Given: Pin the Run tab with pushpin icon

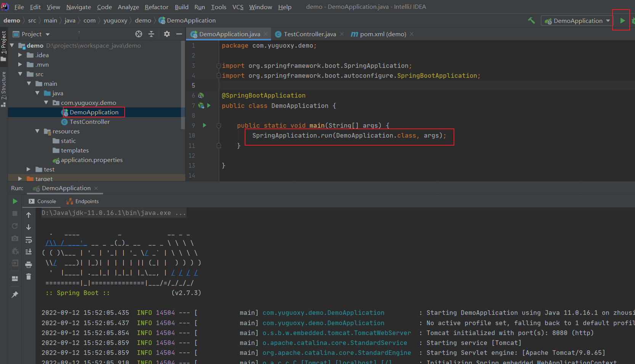Looking at the screenshot, I should pos(15,294).
